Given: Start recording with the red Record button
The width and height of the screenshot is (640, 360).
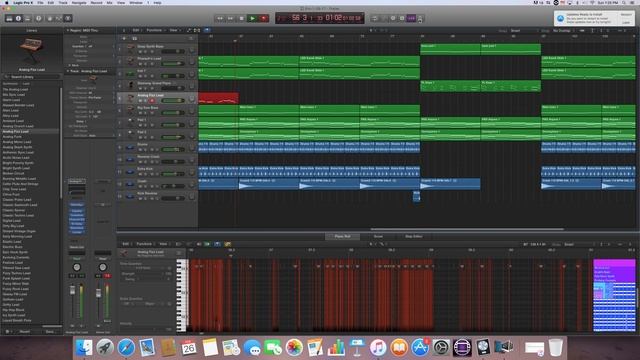Looking at the screenshot, I should pos(264,18).
